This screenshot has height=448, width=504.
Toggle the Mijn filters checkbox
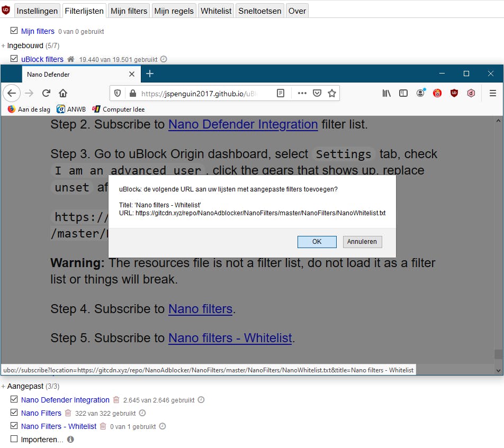tap(14, 31)
